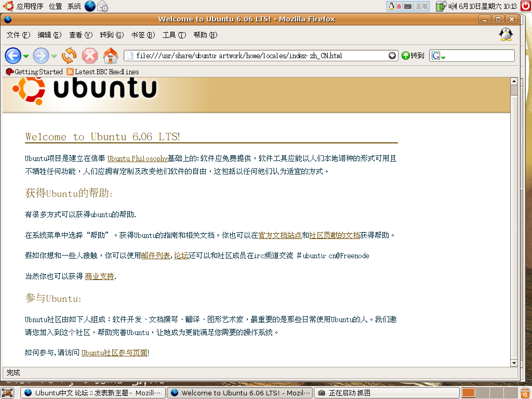The image size is (532, 399).
Task: Click the Forward arrow button
Action: [x=41, y=56]
